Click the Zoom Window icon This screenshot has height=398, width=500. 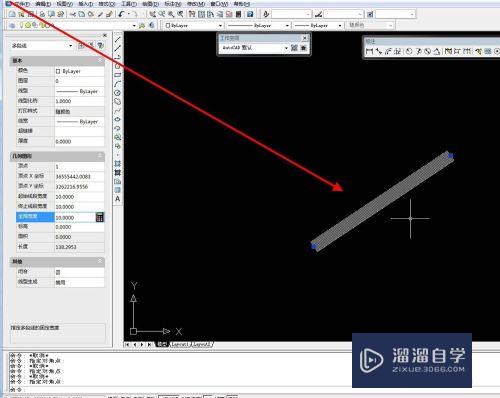click(x=171, y=14)
